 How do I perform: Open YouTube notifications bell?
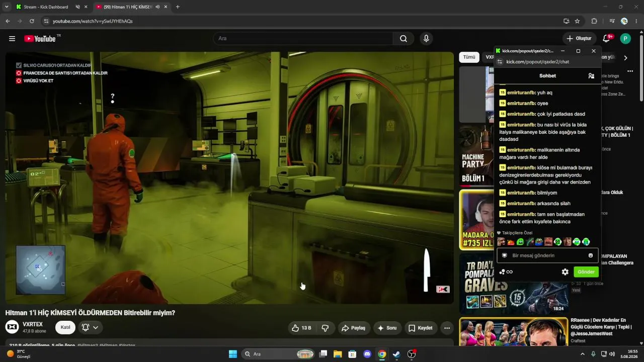point(607,39)
